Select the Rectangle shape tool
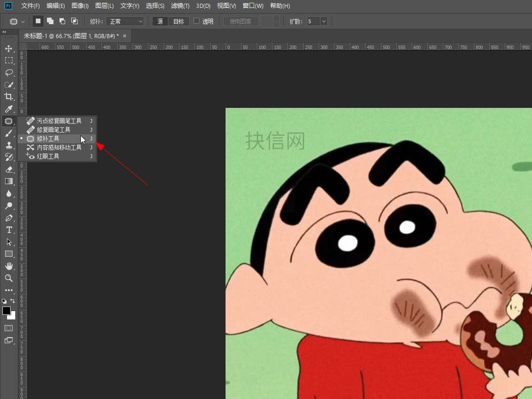Screen dimensions: 532x399 pyautogui.click(x=9, y=254)
